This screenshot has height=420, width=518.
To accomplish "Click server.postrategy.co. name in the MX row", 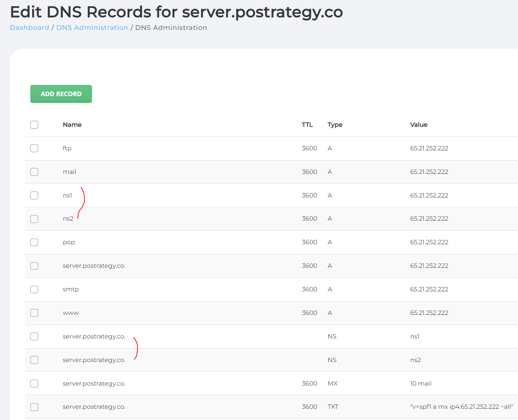I will 94,383.
